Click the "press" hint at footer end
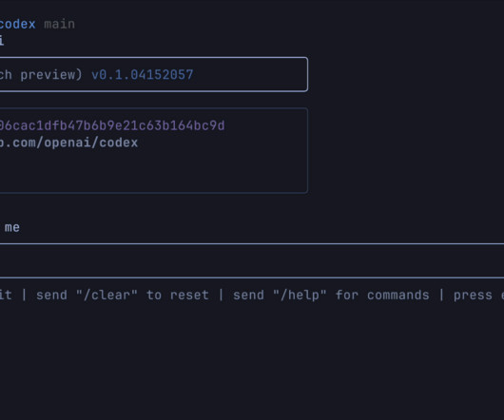The width and height of the screenshot is (504, 420). point(473,296)
